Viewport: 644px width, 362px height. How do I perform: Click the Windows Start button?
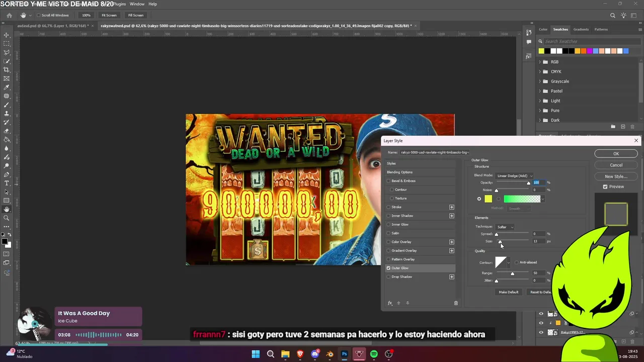[x=256, y=354]
